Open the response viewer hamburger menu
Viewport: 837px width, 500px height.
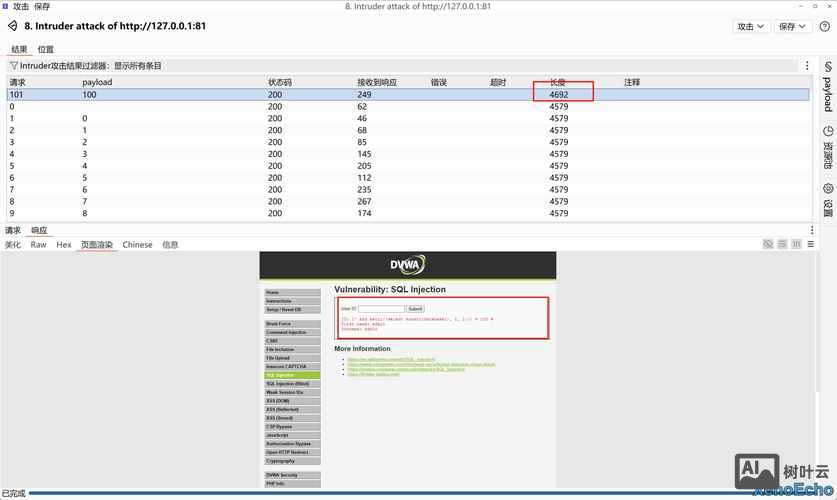pyautogui.click(x=810, y=244)
